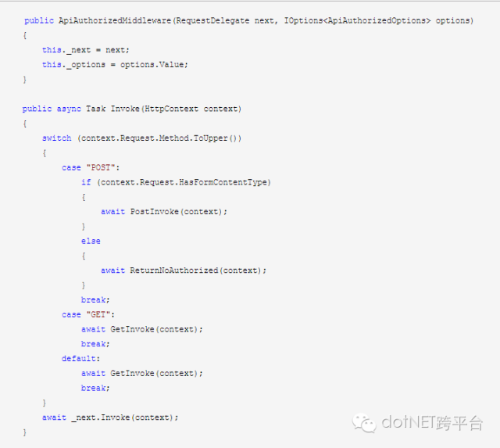Click 'await _next.Invoke(context);' line
The image size is (500, 448).
click(x=110, y=418)
